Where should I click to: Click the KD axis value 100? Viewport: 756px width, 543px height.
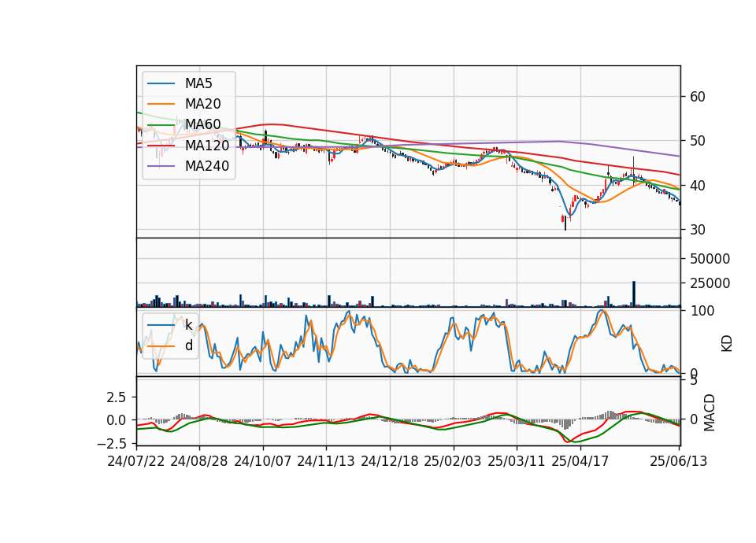pos(702,311)
